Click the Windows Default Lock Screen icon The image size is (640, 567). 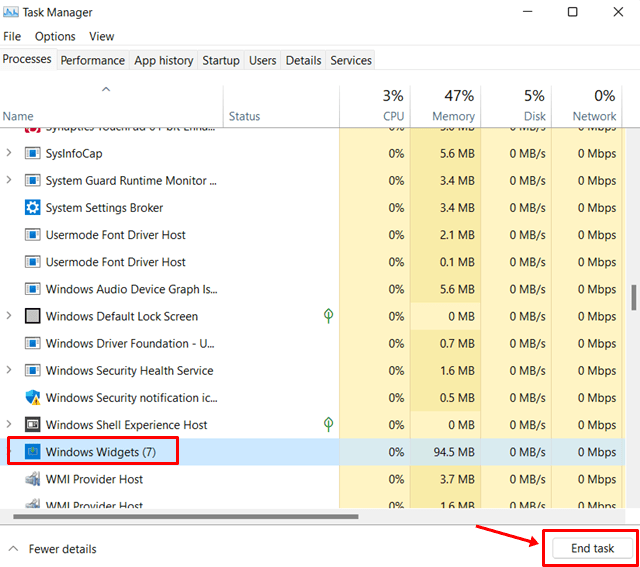pos(32,316)
